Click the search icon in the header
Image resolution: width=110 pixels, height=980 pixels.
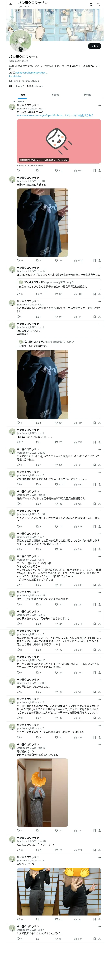(x=98, y=4)
